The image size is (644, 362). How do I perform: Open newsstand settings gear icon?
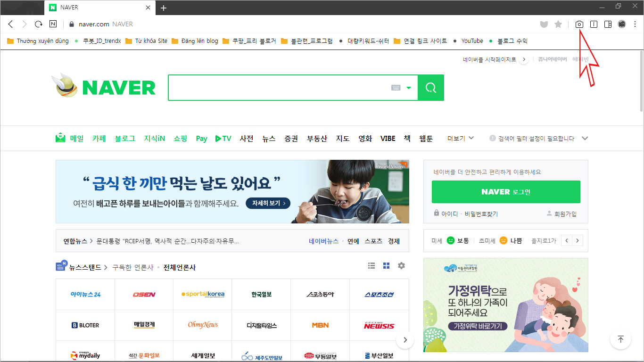[401, 266]
